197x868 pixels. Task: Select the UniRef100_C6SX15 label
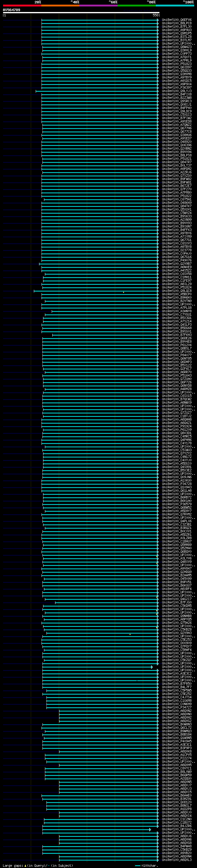click(176, 396)
